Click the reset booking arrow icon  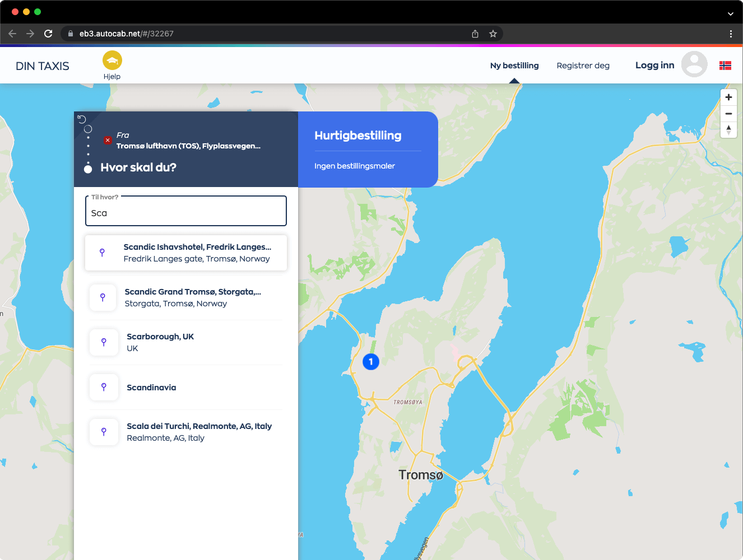click(82, 119)
